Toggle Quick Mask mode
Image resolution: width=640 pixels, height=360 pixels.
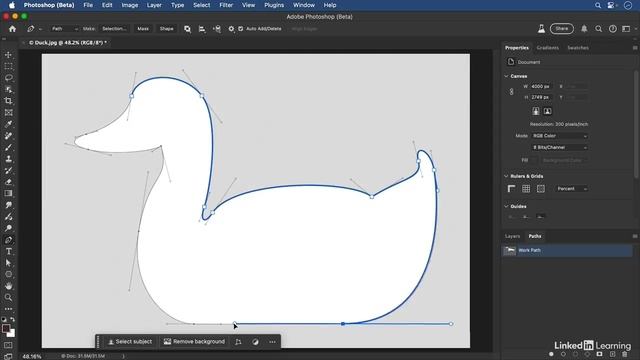[8, 345]
